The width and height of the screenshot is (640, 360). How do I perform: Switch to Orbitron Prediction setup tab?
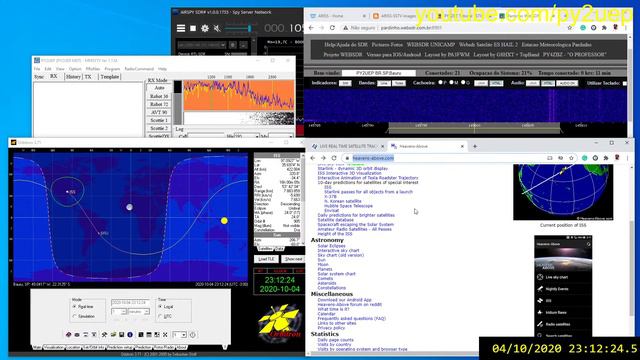pyautogui.click(x=120, y=347)
